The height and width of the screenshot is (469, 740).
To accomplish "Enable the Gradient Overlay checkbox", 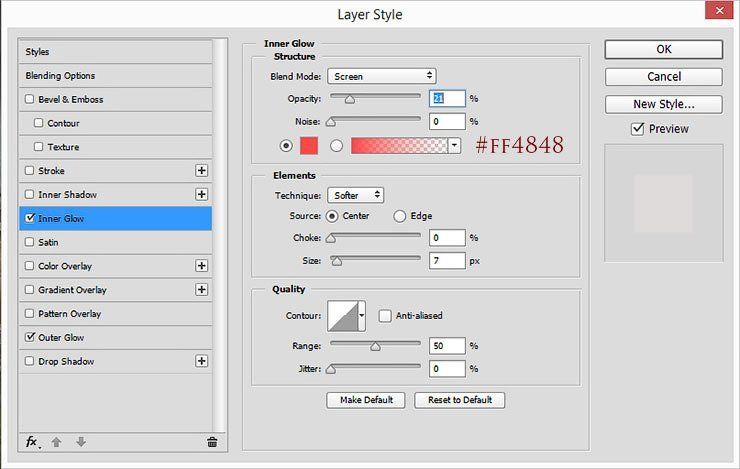I will 30,290.
